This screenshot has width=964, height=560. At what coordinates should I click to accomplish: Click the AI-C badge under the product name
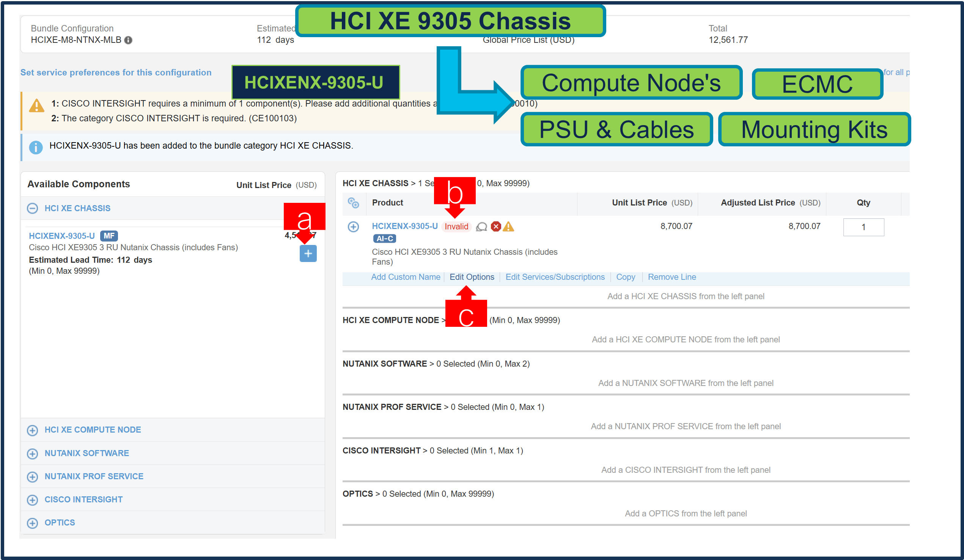[384, 238]
